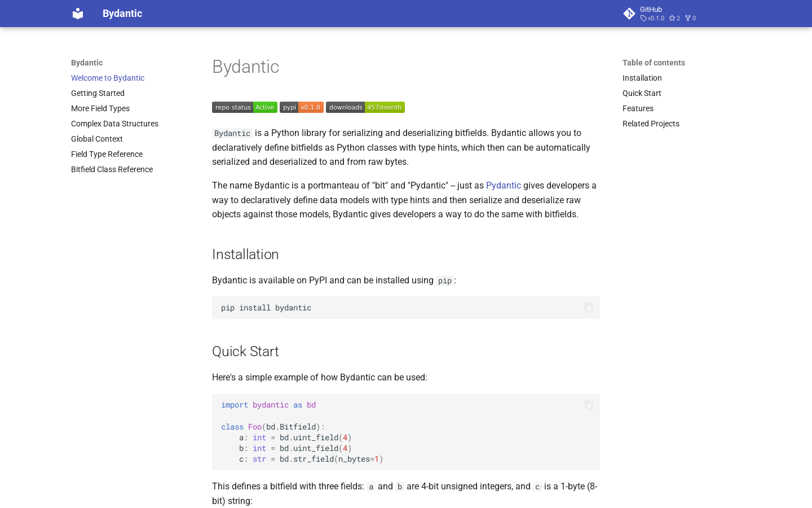This screenshot has width=812, height=508.
Task: Copy the Quick Start Python code block
Action: pyautogui.click(x=589, y=405)
